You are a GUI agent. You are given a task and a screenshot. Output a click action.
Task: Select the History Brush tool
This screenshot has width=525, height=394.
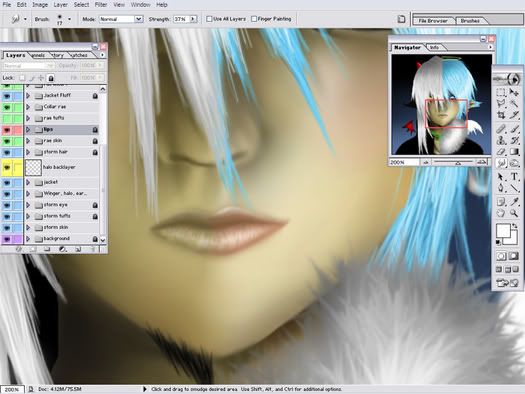coord(514,140)
